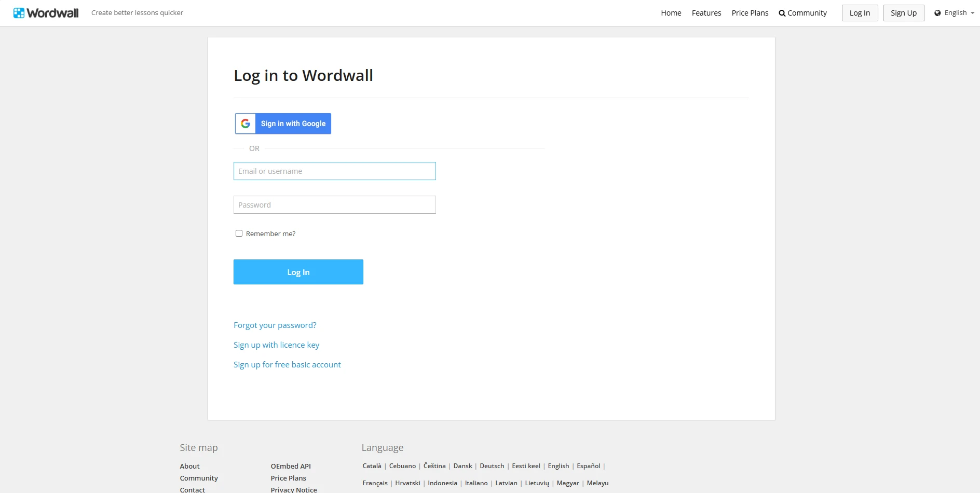Image resolution: width=980 pixels, height=493 pixels.
Task: Go to Price Plans in header
Action: pyautogui.click(x=750, y=13)
